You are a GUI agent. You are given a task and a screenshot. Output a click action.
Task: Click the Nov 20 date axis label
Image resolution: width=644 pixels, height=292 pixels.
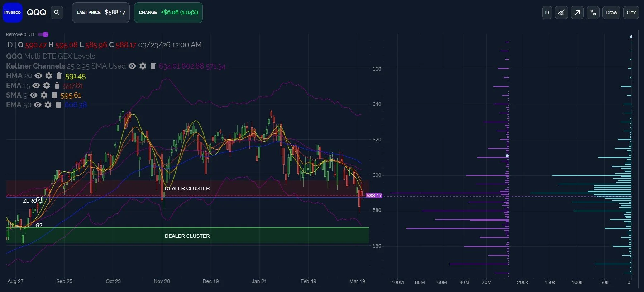tap(162, 281)
